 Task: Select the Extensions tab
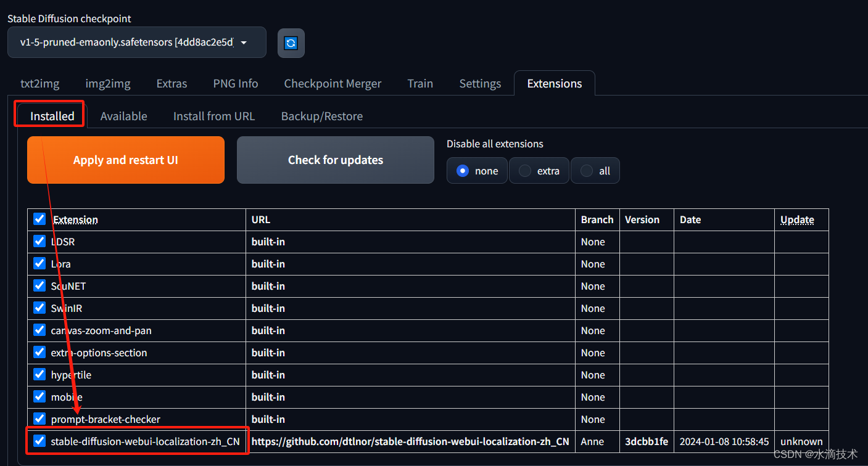point(555,83)
